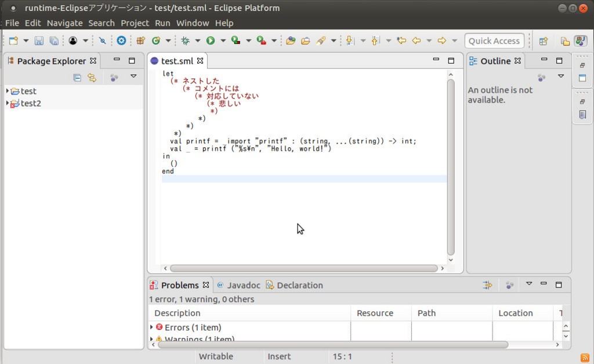Switch to the Problems tab
594x364 pixels.
click(180, 285)
